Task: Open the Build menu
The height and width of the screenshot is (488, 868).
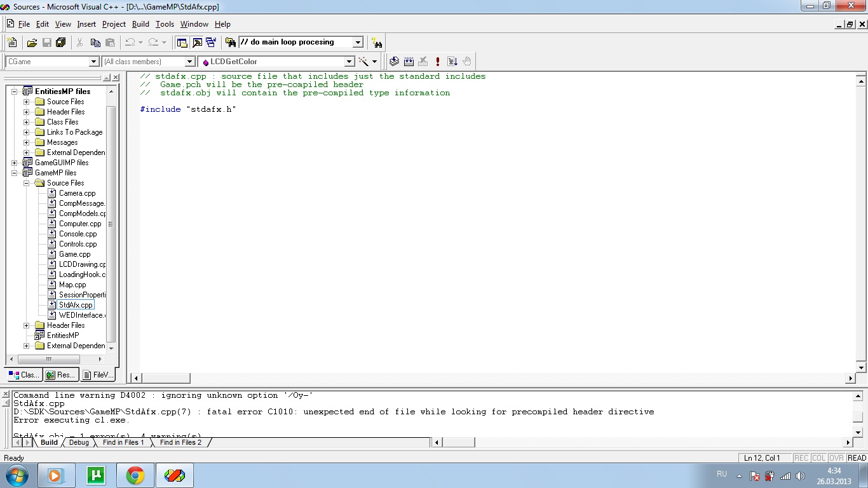Action: coord(140,24)
